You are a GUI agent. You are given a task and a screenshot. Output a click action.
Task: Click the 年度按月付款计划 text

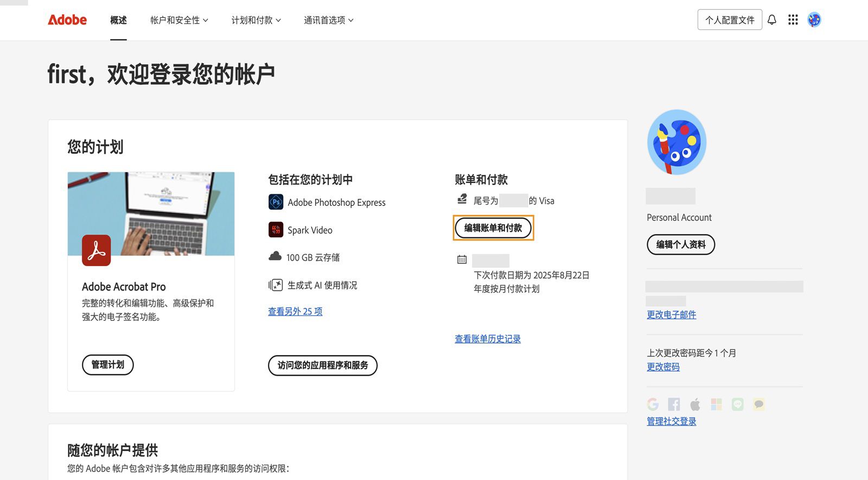point(507,289)
